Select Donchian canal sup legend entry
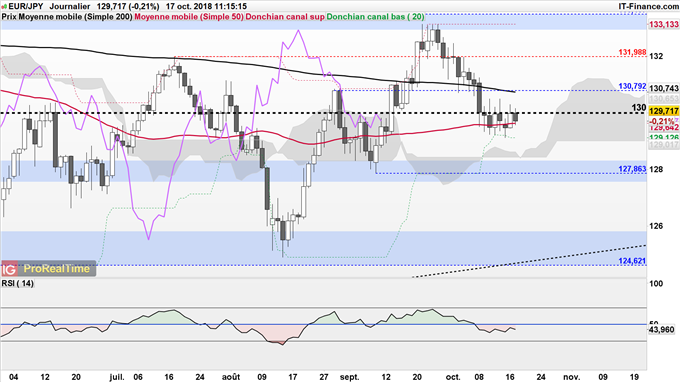Screen dimensions: 680x382 click(285, 16)
